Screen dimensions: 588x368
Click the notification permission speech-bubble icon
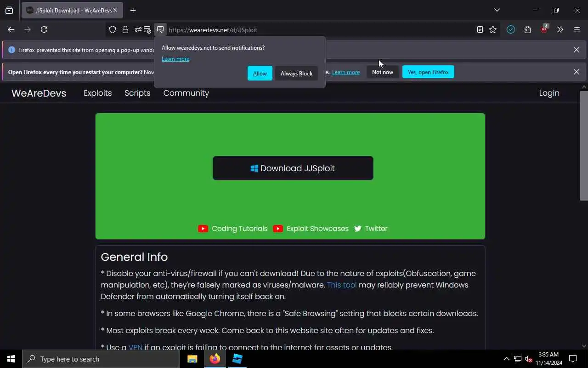pyautogui.click(x=160, y=29)
